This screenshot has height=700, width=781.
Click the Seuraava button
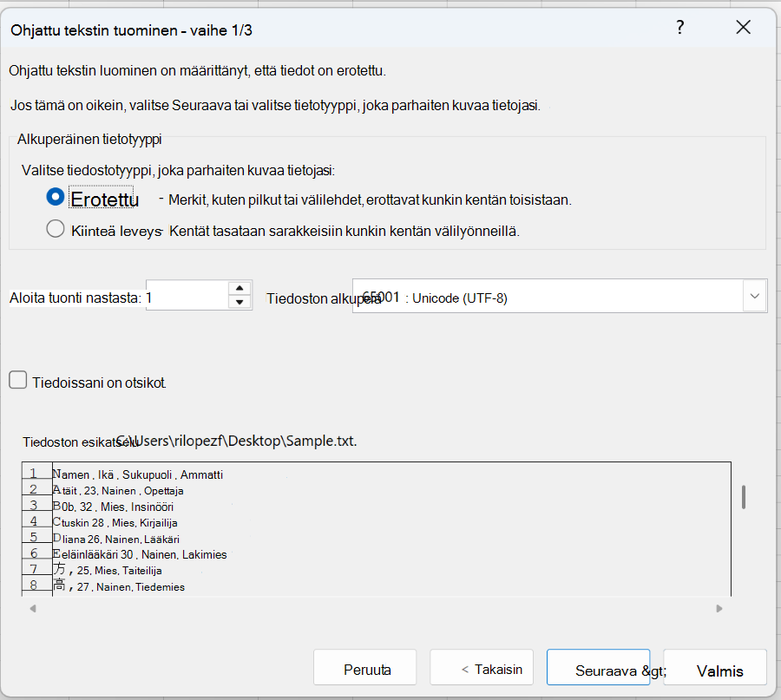coord(598,668)
